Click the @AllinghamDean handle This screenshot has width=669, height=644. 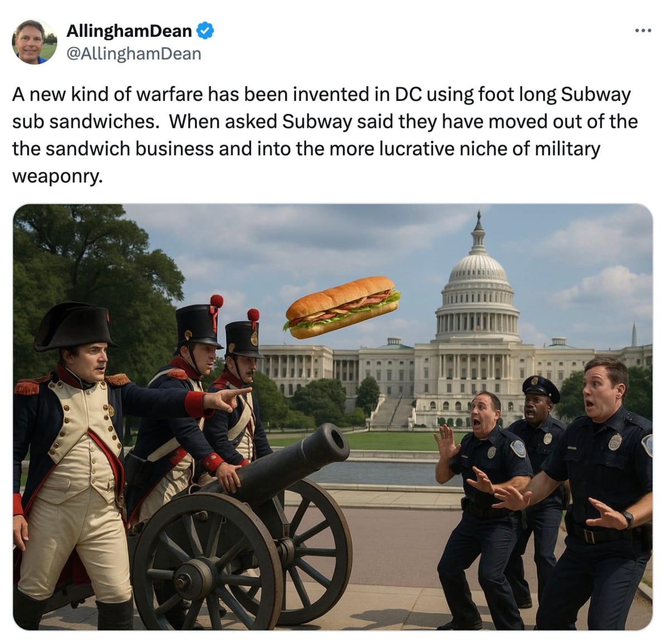click(x=134, y=54)
